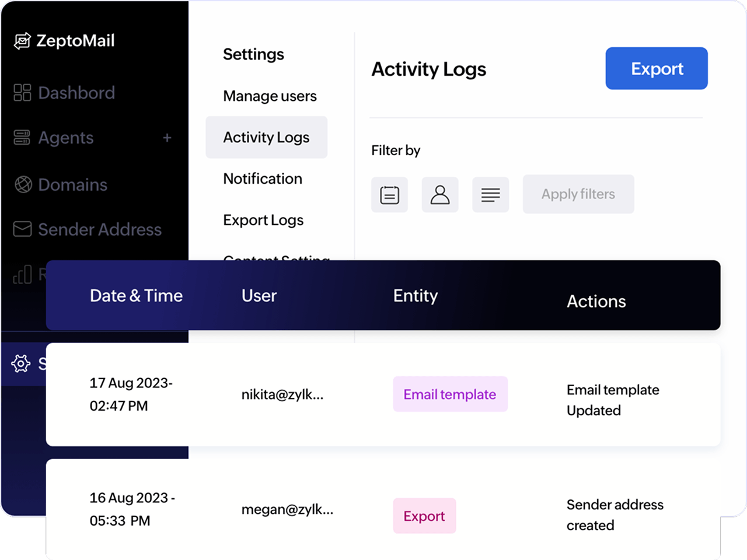Click the Dashbord grid icon
Viewport: 747px width, 560px height.
[22, 93]
